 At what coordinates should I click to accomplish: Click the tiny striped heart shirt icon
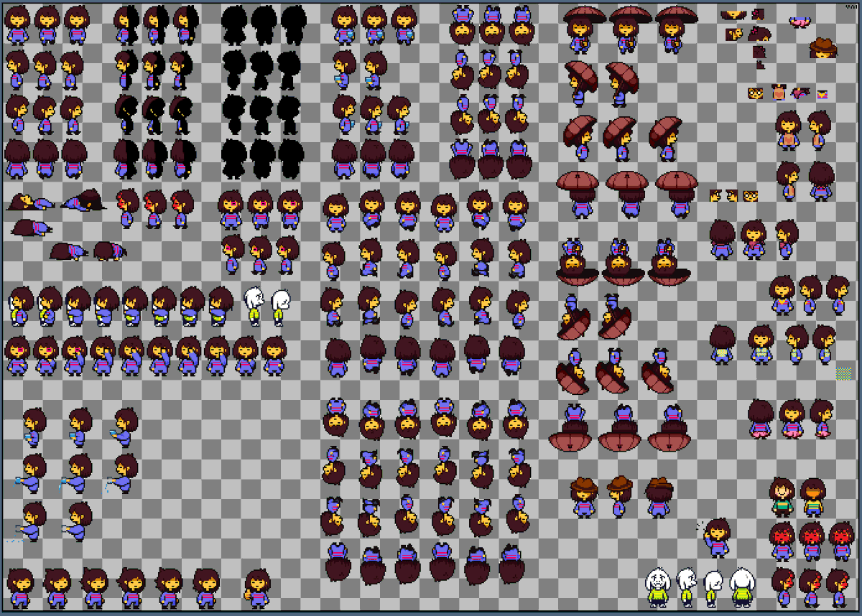click(x=821, y=93)
